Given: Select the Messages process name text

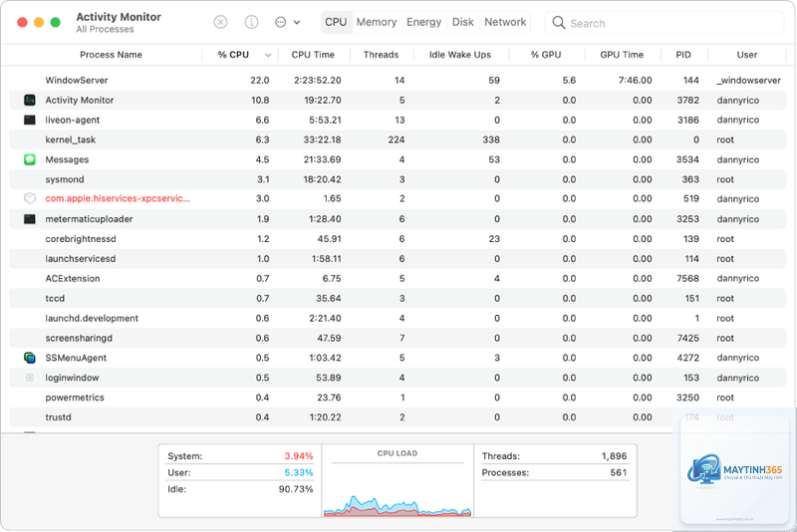Looking at the screenshot, I should (67, 159).
